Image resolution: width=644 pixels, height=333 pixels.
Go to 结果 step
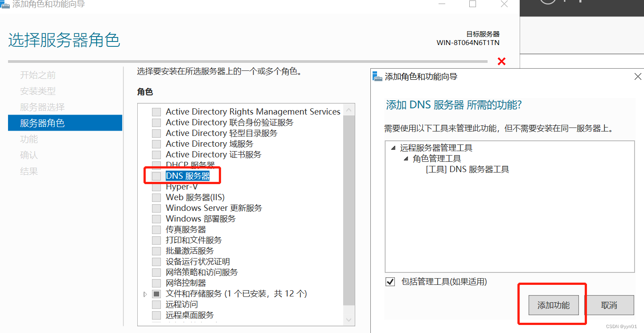[29, 171]
